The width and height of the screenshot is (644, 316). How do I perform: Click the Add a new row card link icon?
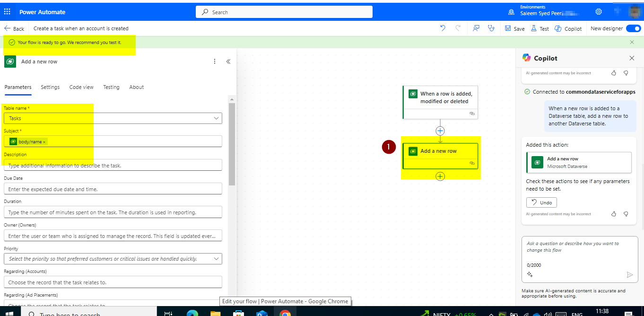471,163
